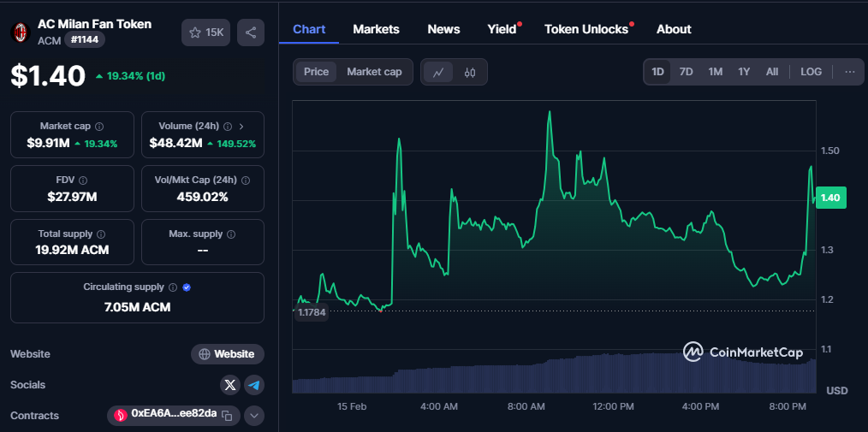Click the share icon button
Viewport: 868px width, 432px height.
[251, 33]
